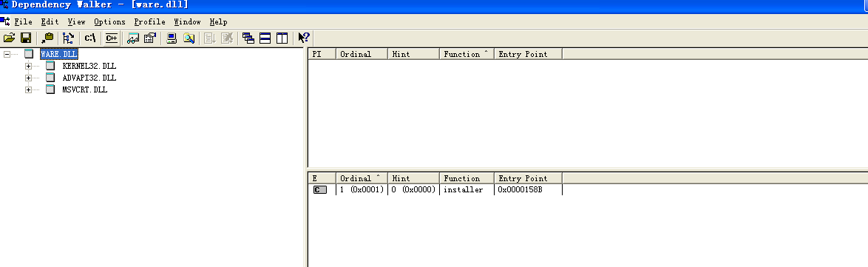Viewport: 868px width, 267px height.
Task: Sort imports list by Hint header
Action: (413, 54)
